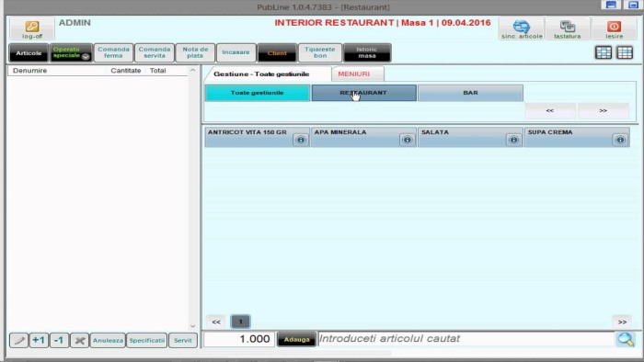This screenshot has height=362, width=644.
Task: Open Specificatii for item
Action: point(147,340)
